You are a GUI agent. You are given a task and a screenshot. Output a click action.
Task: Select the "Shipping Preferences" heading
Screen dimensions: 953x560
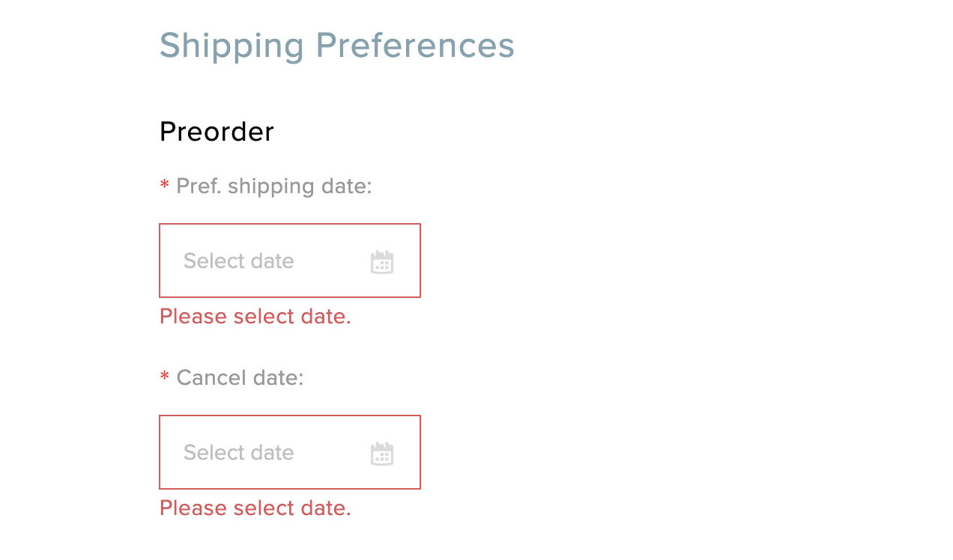pyautogui.click(x=336, y=46)
